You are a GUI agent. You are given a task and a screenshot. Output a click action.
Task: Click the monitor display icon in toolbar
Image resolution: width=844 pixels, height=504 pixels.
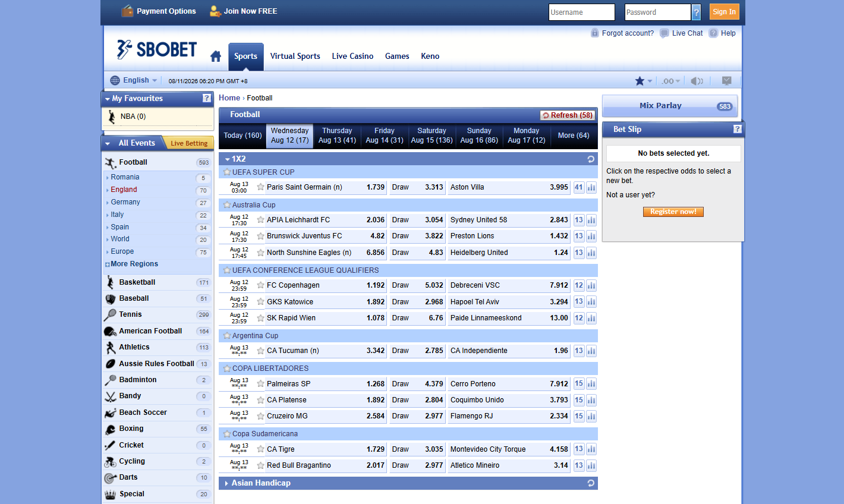726,80
